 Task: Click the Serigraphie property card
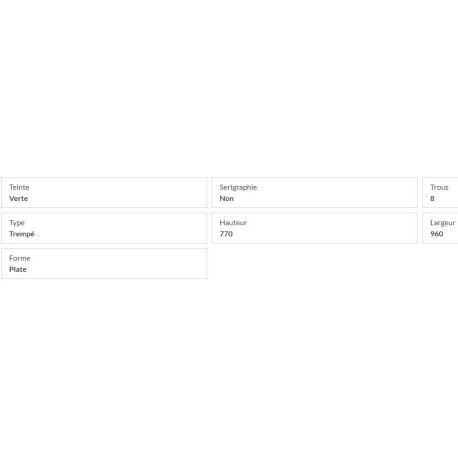[314, 193]
